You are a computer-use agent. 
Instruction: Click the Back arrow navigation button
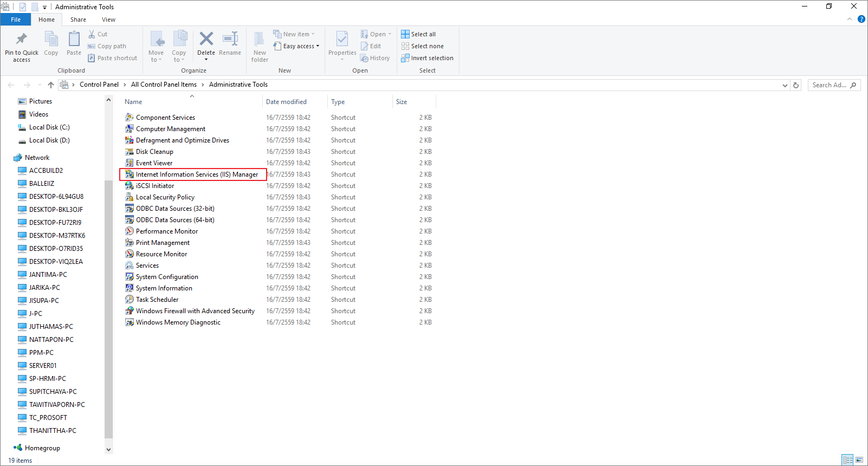[11, 85]
